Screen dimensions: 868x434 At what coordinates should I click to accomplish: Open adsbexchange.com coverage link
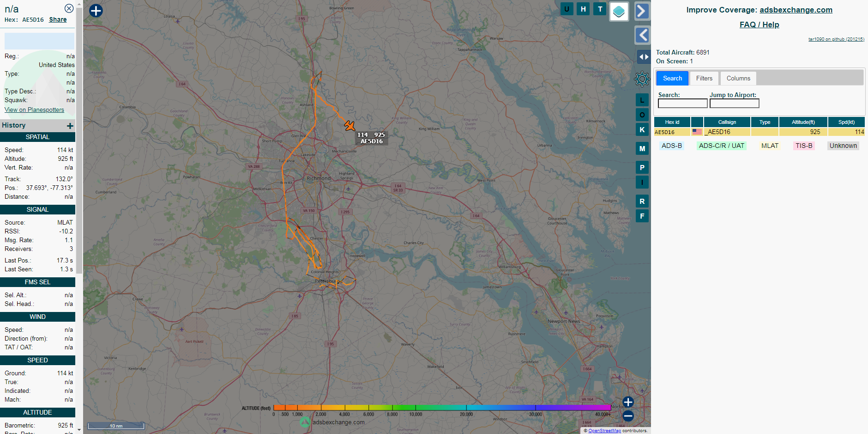pos(796,10)
